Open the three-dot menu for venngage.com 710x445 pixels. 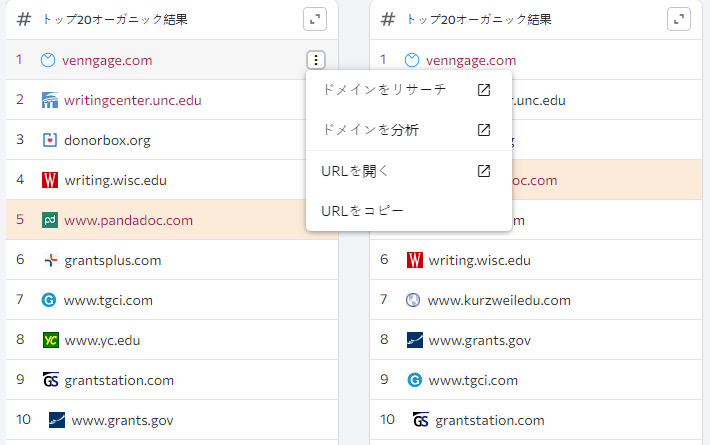tap(316, 60)
